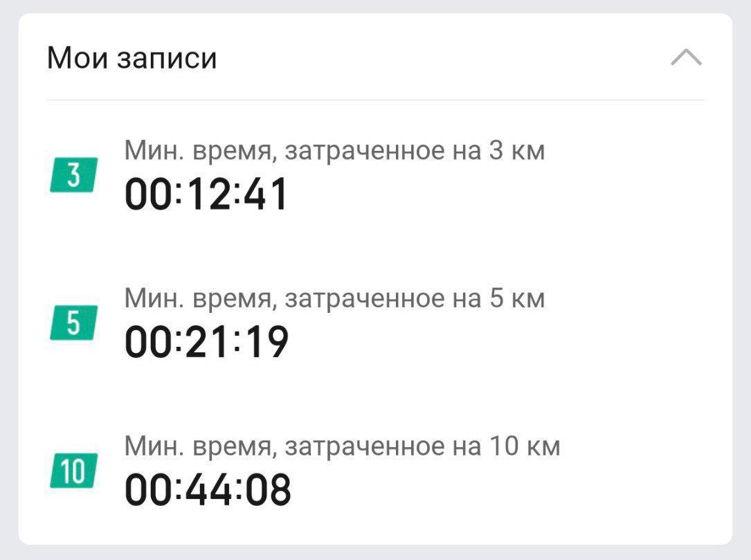Collapse the "Мои записи" section chevron
The width and height of the screenshot is (751, 560).
coord(686,58)
